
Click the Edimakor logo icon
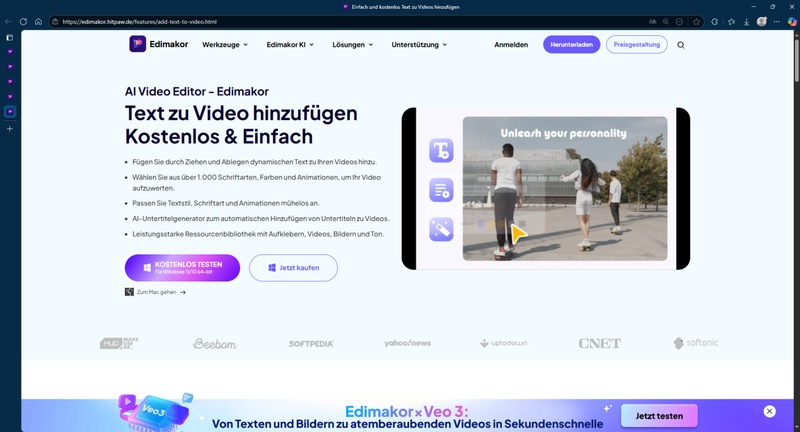[137, 44]
